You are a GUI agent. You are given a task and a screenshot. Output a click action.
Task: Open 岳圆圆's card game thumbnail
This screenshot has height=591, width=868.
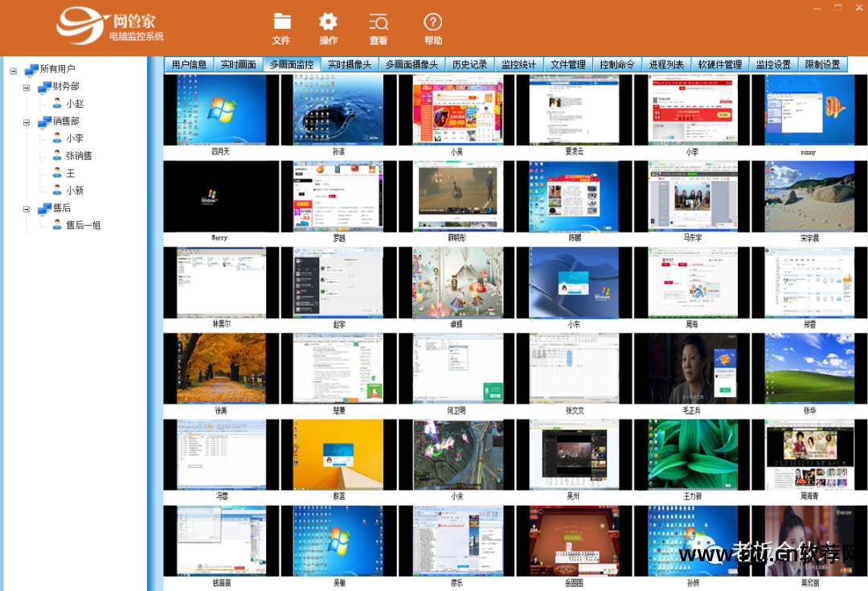574,541
